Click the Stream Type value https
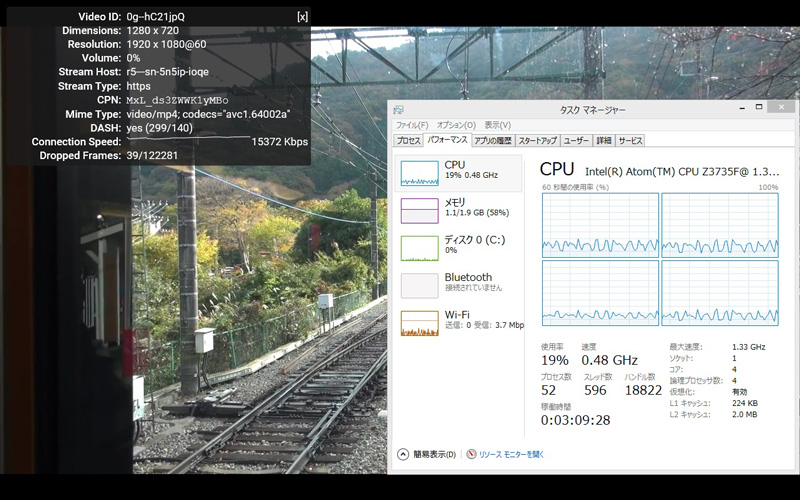Screen dimensions: 800x500 (138, 86)
